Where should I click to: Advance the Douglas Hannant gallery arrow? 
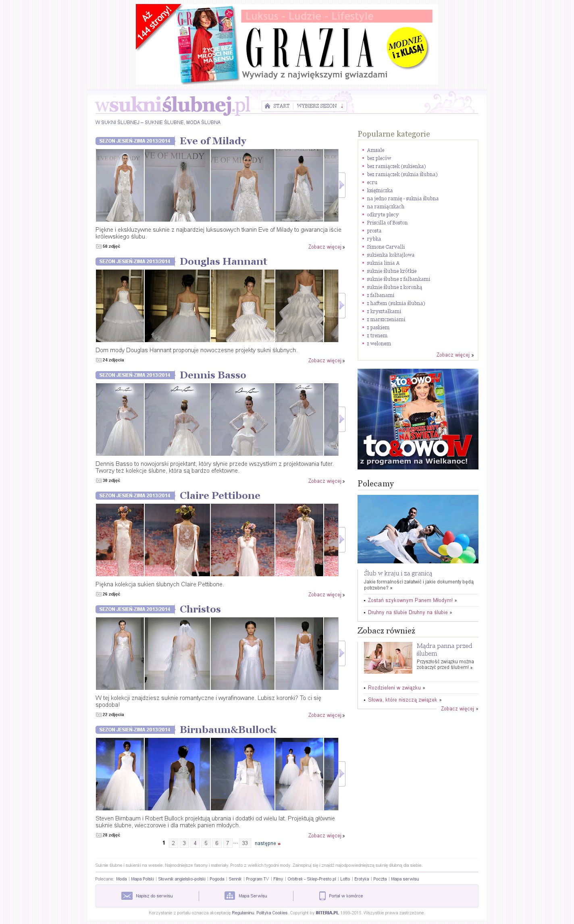pyautogui.click(x=342, y=305)
